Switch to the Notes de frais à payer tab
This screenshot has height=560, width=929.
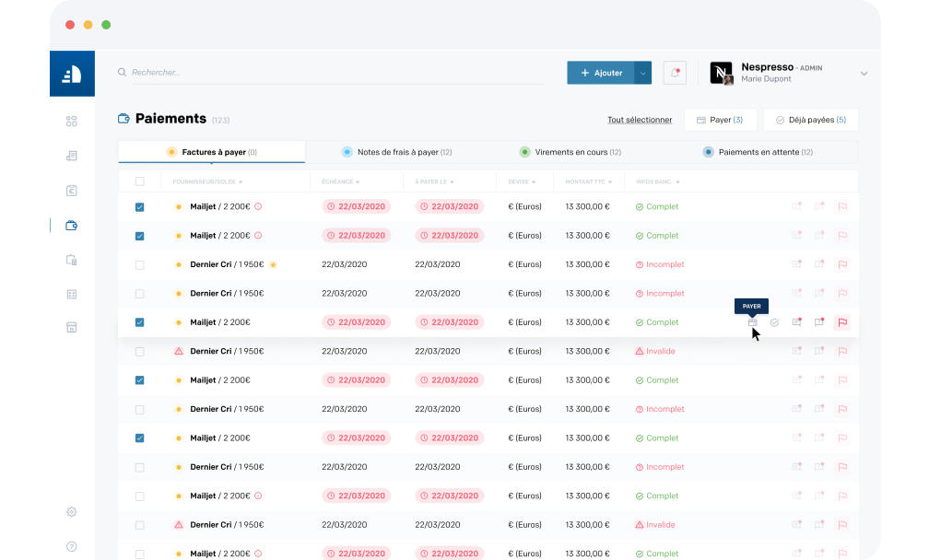tap(397, 152)
